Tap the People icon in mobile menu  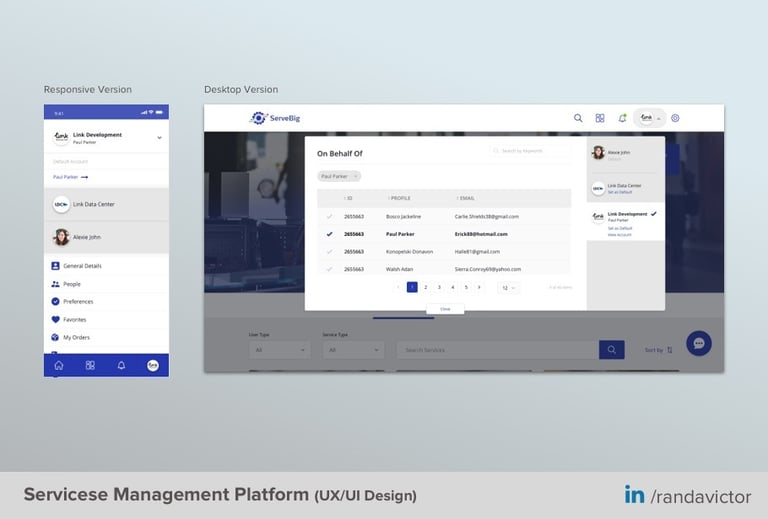[x=55, y=284]
